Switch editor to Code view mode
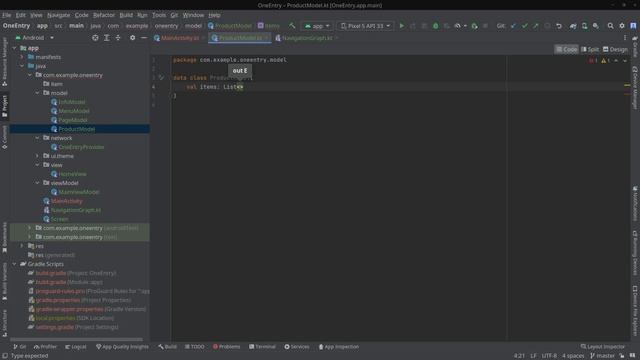 coord(566,49)
